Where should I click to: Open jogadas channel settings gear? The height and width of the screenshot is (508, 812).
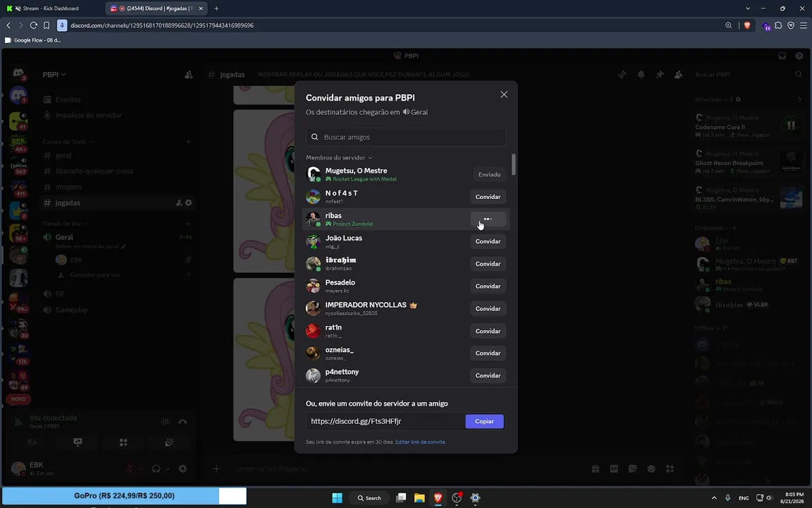[188, 202]
